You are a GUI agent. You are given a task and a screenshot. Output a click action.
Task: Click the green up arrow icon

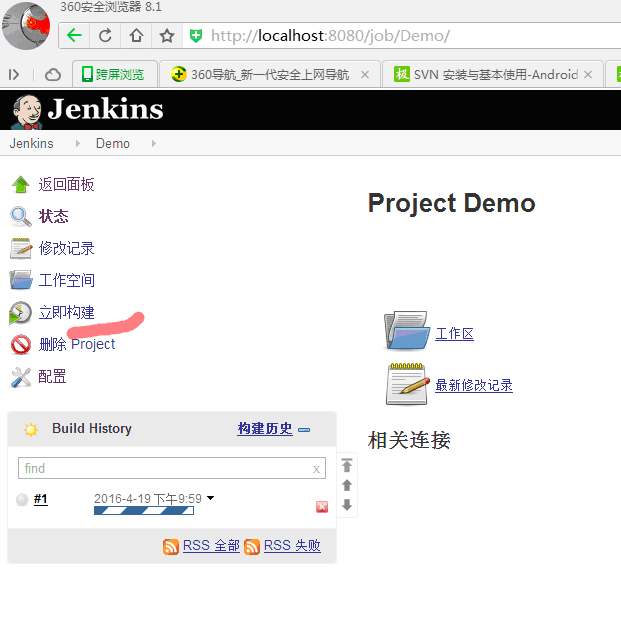pos(21,185)
